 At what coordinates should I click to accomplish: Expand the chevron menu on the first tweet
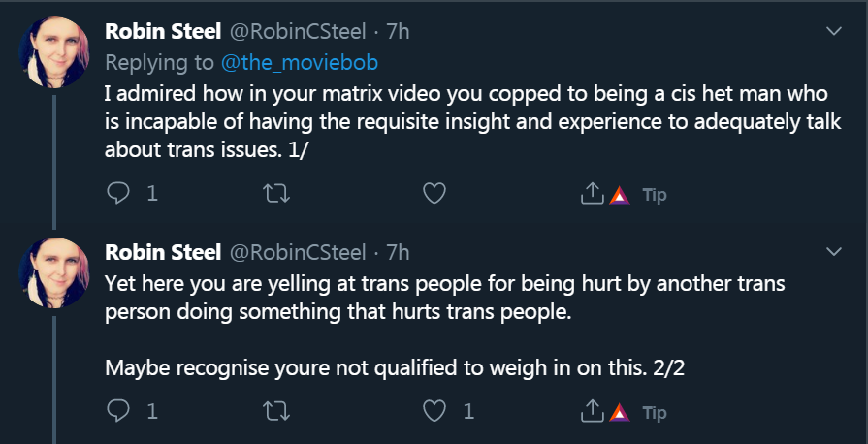coord(833,32)
